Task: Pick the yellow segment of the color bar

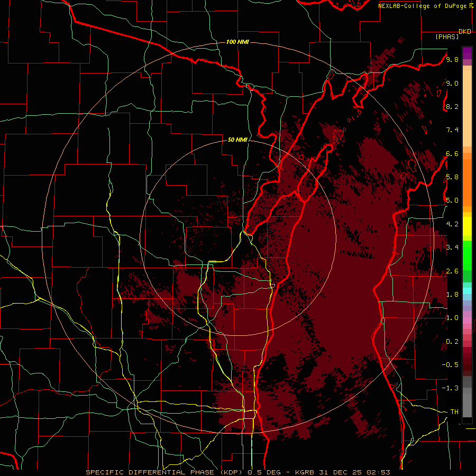Action: pos(467,226)
